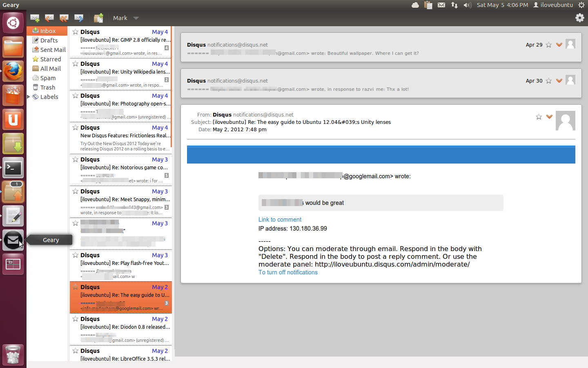The height and width of the screenshot is (368, 588).
Task: Open the Sent Mail folder
Action: 53,50
